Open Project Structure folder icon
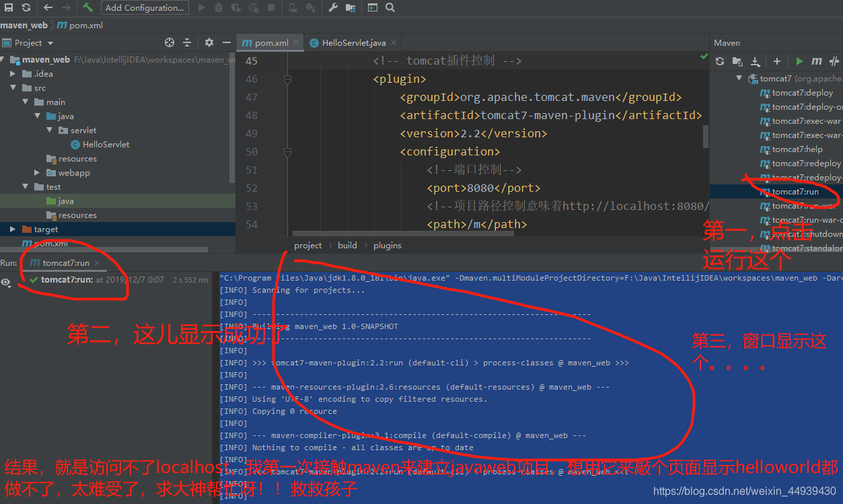 (351, 7)
